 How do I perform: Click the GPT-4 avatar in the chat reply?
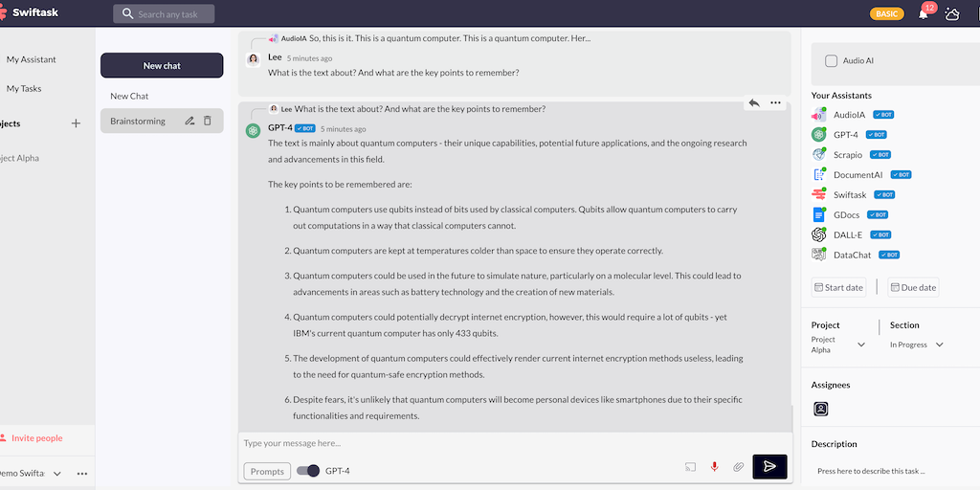[253, 130]
